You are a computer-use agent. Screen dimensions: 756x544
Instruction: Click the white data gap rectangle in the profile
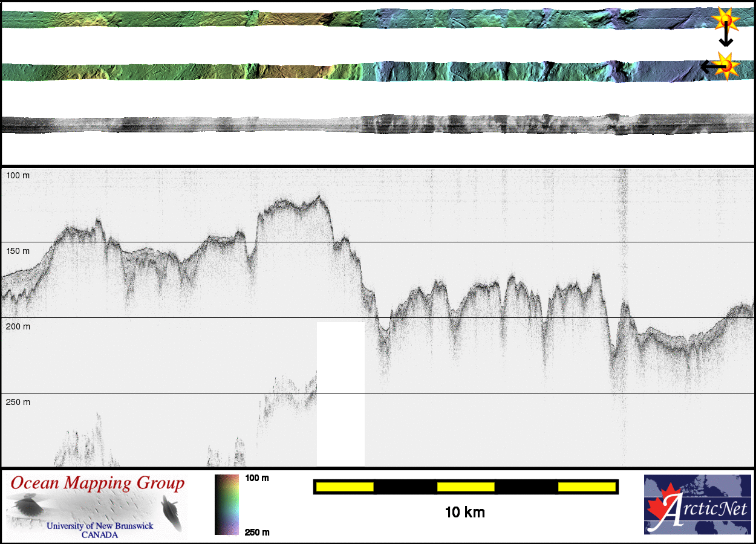(x=341, y=394)
